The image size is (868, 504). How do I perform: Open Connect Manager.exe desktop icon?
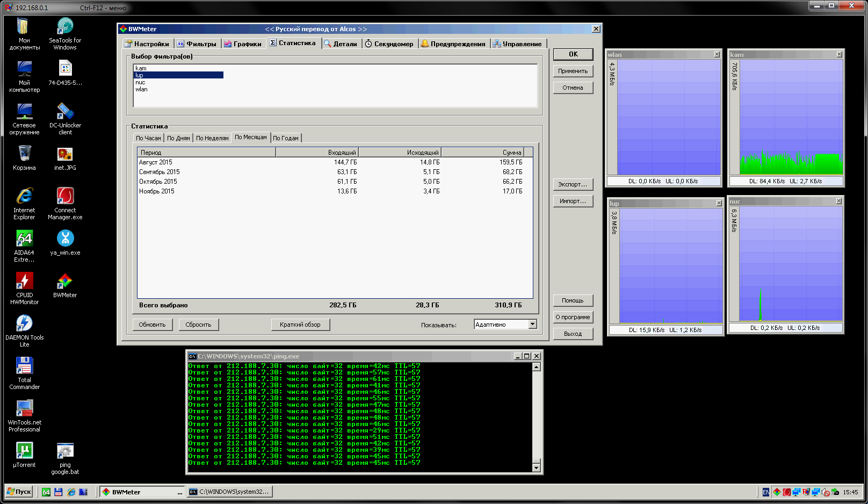tap(65, 204)
